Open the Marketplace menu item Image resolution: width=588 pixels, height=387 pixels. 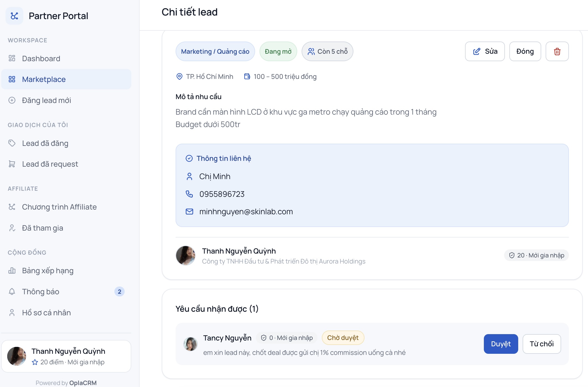66,79
